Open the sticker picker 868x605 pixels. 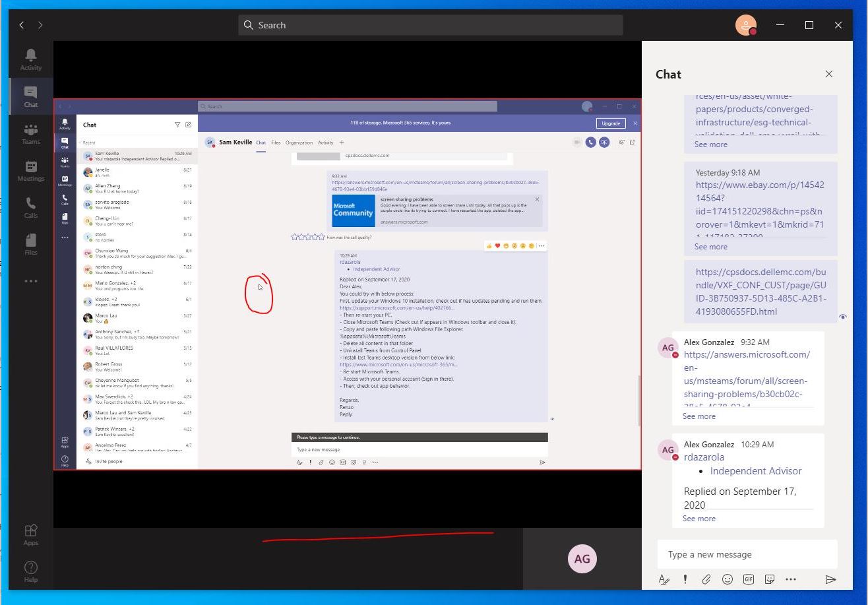click(770, 579)
